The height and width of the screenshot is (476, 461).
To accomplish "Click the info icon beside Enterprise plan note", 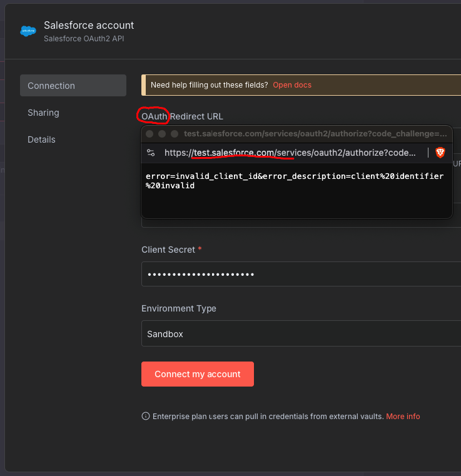I will point(146,417).
